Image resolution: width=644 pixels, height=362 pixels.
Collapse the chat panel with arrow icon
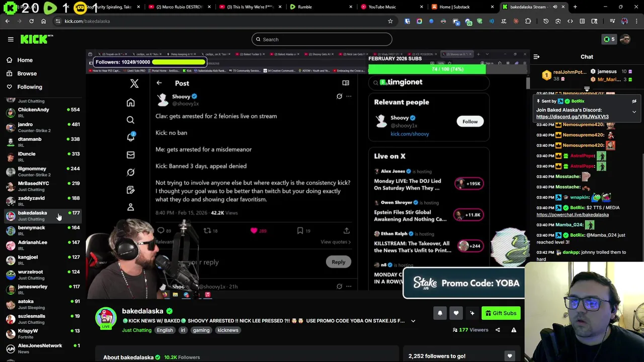tap(536, 57)
